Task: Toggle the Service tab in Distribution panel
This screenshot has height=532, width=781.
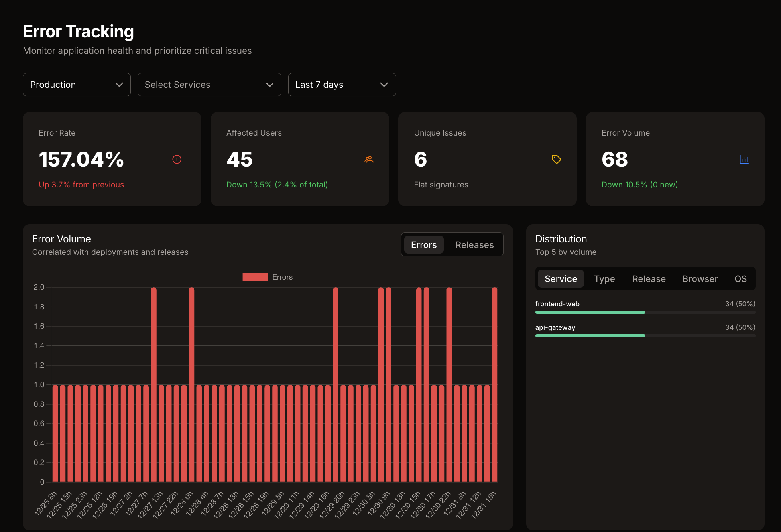Action: tap(560, 278)
